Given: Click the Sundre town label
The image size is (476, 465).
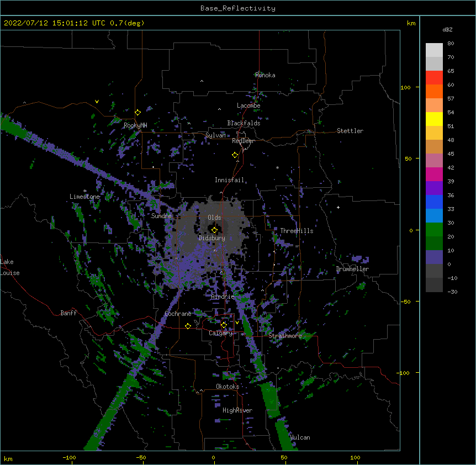Looking at the screenshot, I should [161, 216].
